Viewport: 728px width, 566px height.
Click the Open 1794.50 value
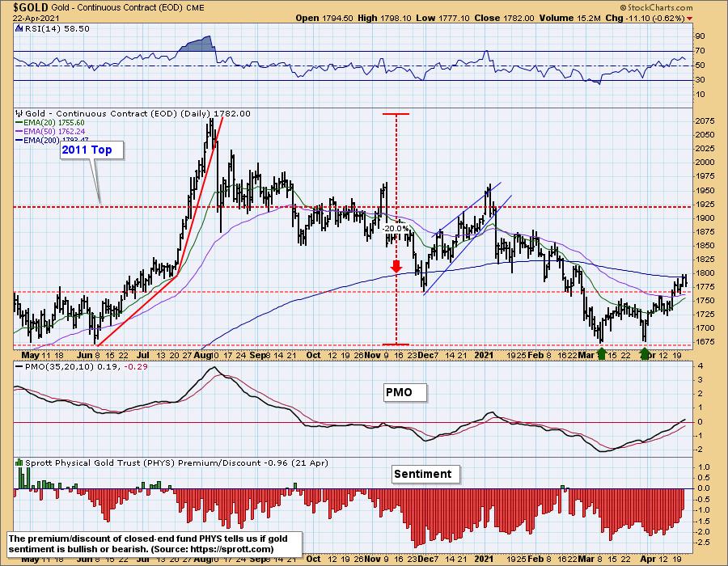(324, 18)
